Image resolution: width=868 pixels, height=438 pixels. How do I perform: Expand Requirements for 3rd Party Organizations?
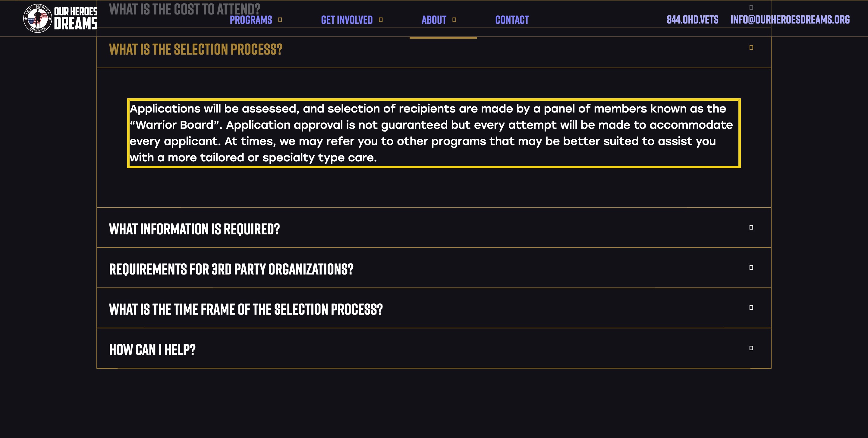[x=434, y=268]
